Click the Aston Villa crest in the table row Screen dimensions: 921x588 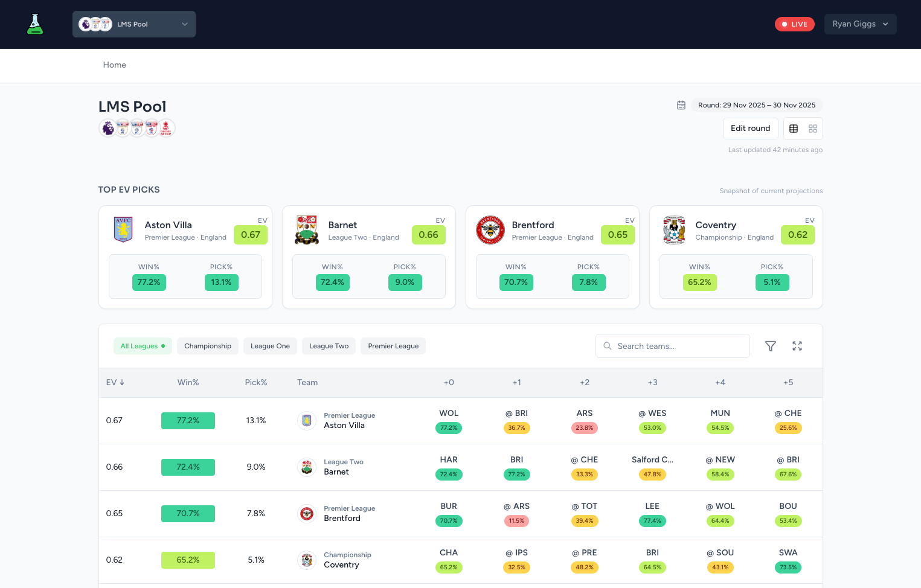click(x=307, y=420)
